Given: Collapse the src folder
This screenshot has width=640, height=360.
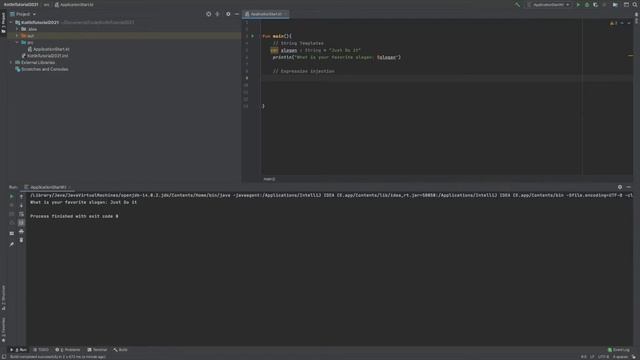Looking at the screenshot, I should (x=17, y=42).
